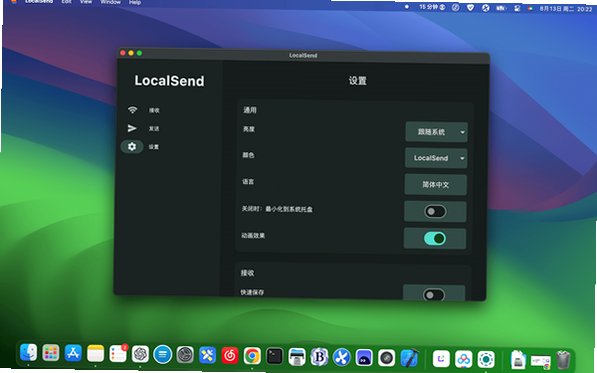The width and height of the screenshot is (597, 373).
Task: Click the 简体中文 language button
Action: tap(436, 185)
